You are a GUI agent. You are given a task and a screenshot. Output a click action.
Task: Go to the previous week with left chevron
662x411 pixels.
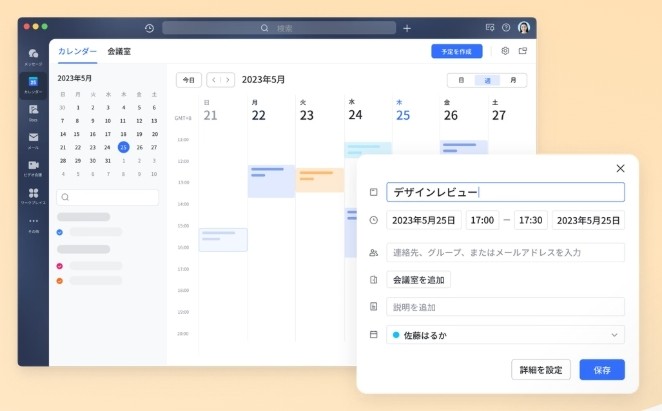(x=214, y=80)
